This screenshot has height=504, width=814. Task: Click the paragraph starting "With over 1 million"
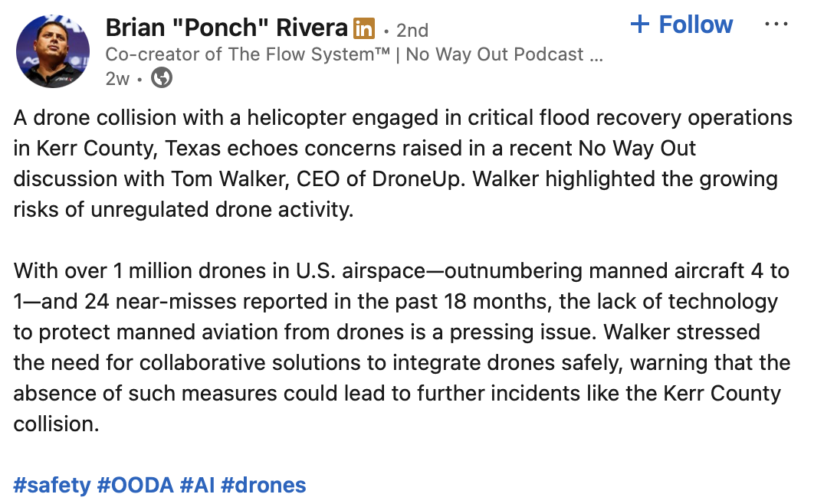[x=402, y=348]
